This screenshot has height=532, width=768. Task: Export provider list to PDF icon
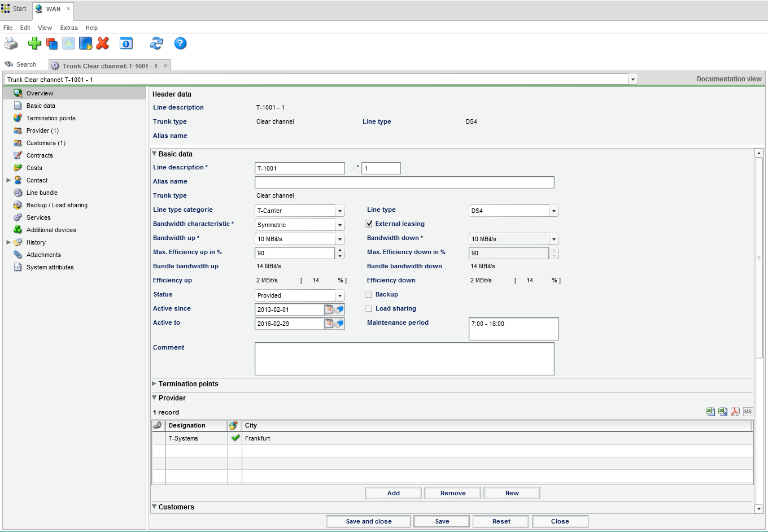(x=735, y=412)
